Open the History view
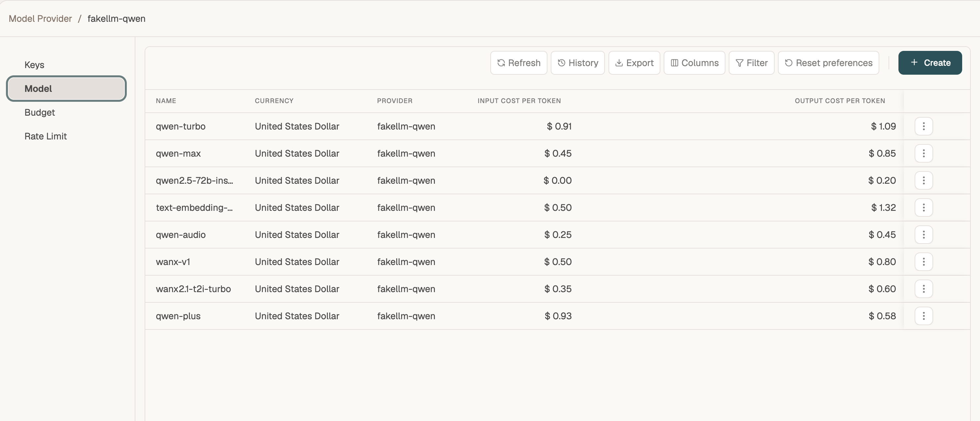Image resolution: width=980 pixels, height=421 pixels. 577,63
